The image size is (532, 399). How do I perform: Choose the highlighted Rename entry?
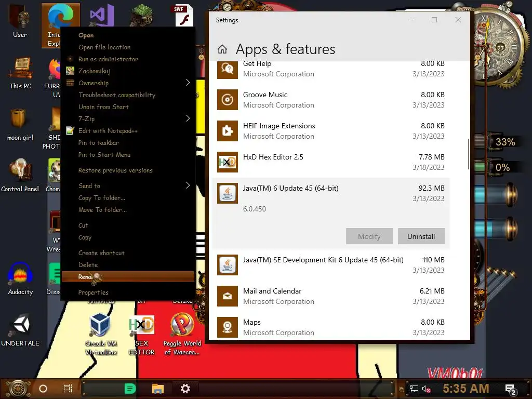tap(128, 276)
